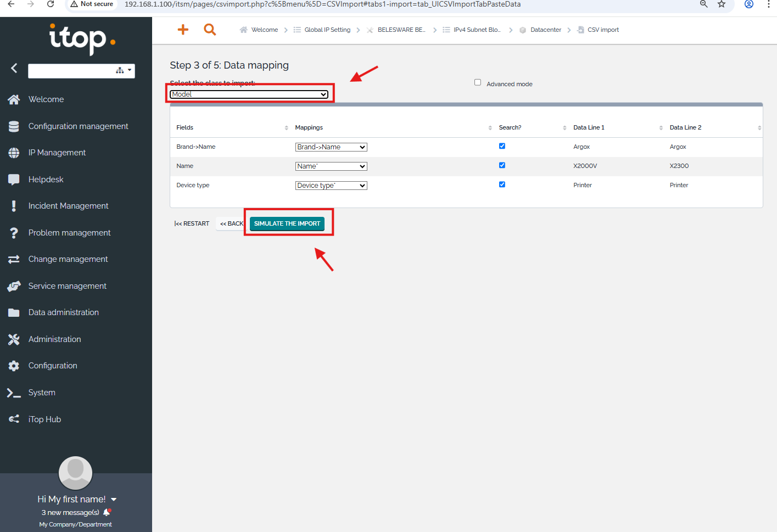Click the notification bell icon

pyautogui.click(x=107, y=512)
